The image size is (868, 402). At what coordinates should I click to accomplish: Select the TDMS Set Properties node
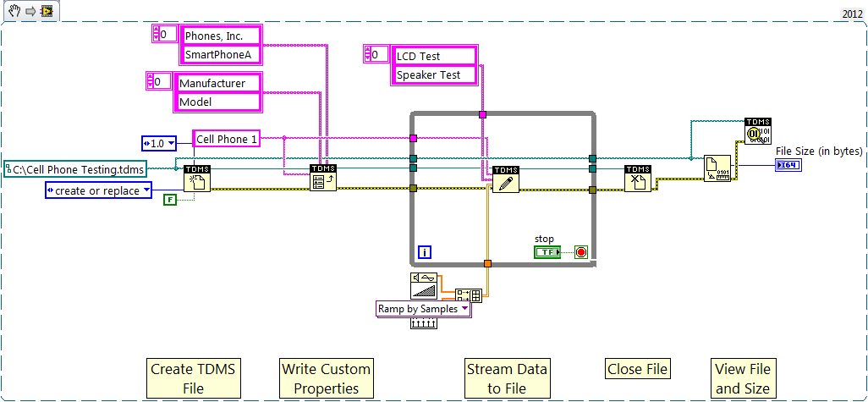pyautogui.click(x=323, y=179)
